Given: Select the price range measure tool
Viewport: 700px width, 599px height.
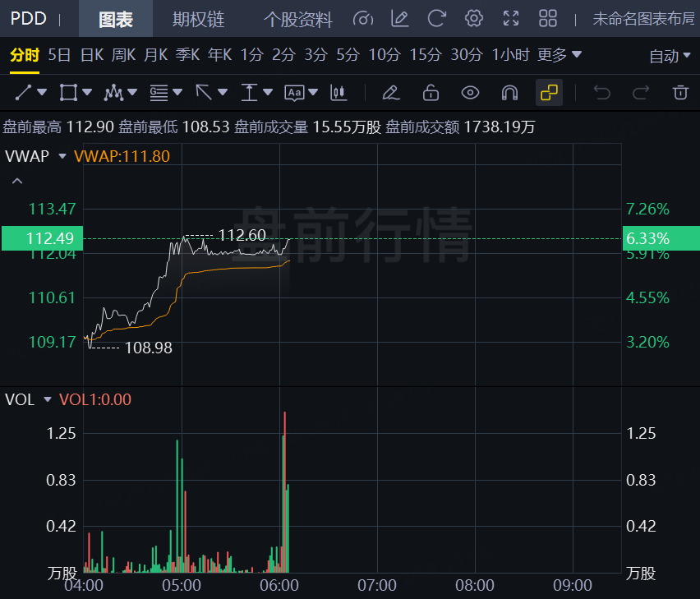Looking at the screenshot, I should [x=249, y=92].
